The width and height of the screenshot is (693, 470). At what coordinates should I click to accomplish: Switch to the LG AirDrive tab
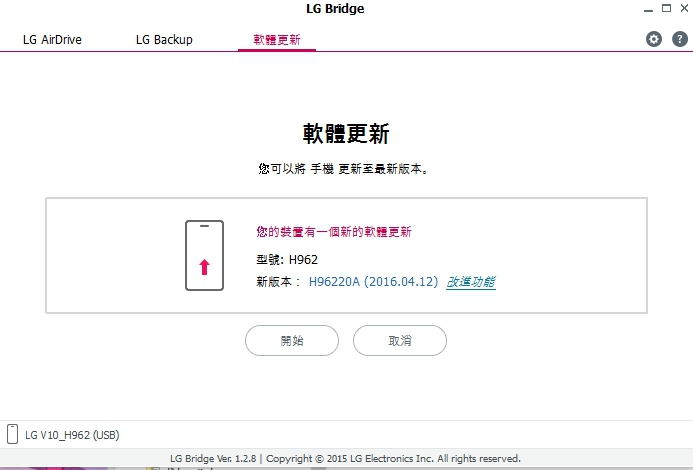coord(52,39)
